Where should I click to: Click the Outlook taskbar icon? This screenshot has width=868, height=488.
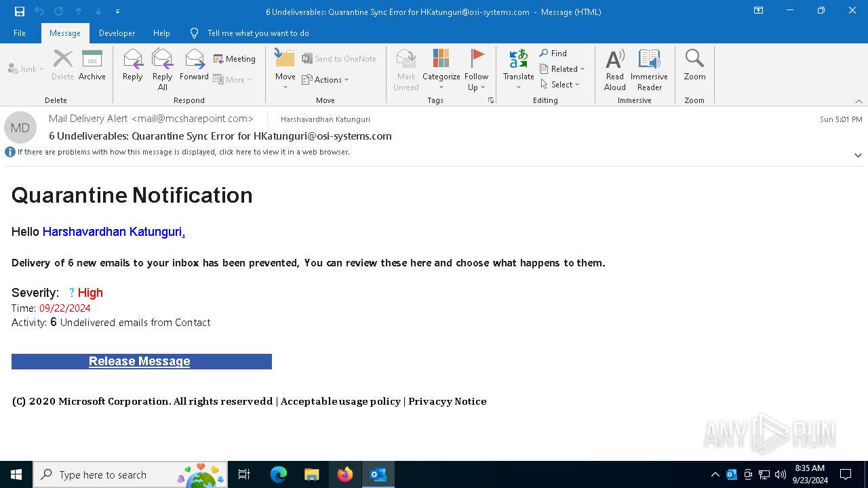378,474
